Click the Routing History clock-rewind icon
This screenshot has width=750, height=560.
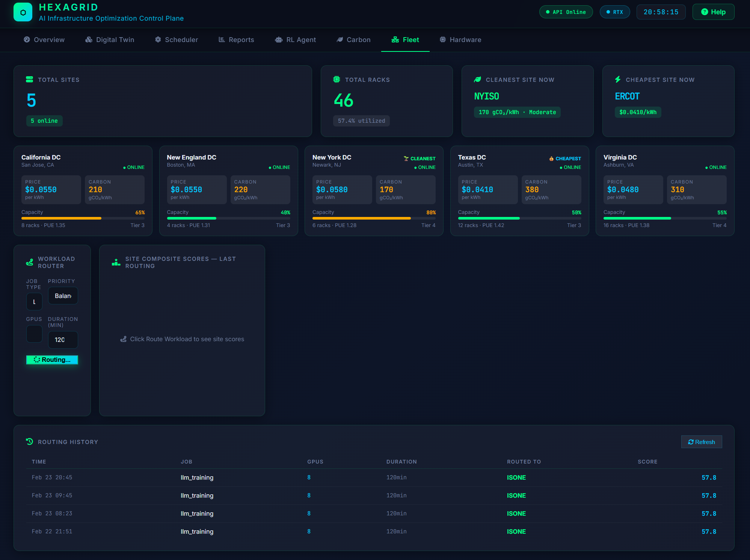[x=30, y=441]
